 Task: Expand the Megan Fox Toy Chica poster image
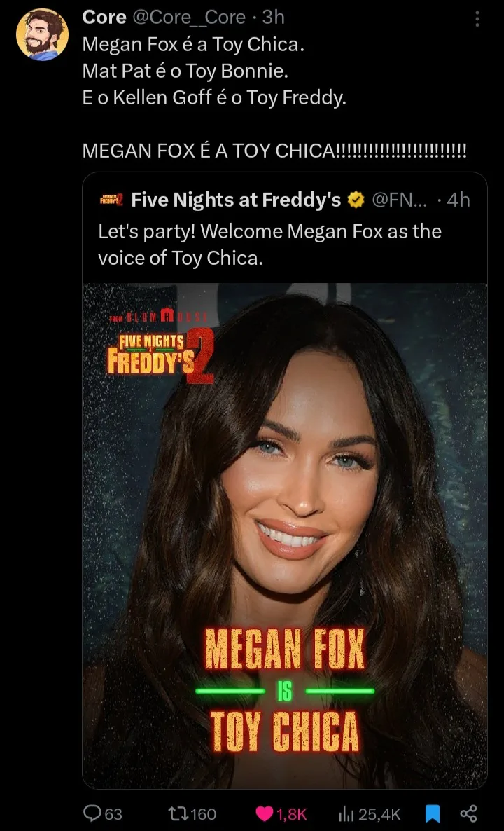285,490
